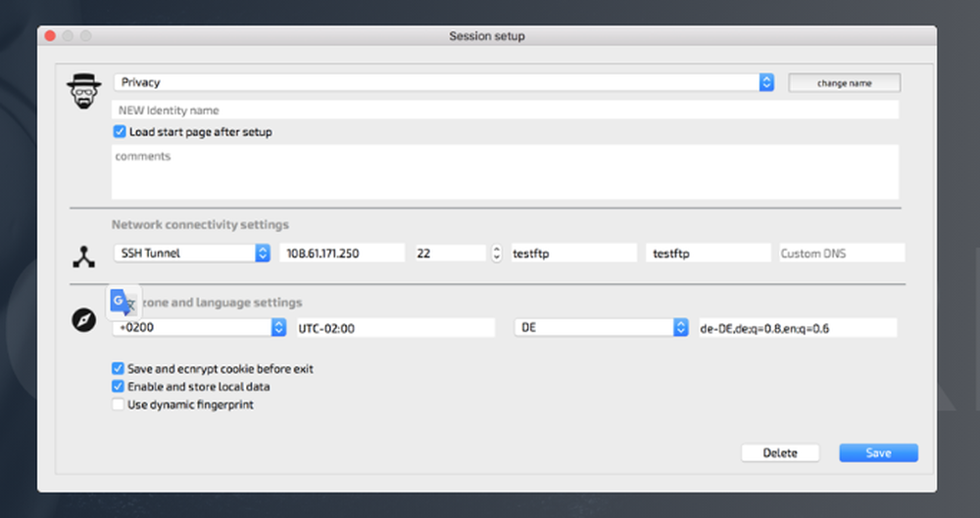The image size is (980, 518).
Task: Click the de-DE accept-language string field
Action: (798, 328)
